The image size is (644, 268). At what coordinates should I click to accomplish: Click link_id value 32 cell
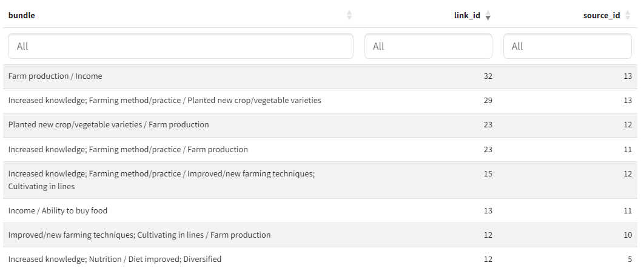pyautogui.click(x=488, y=76)
